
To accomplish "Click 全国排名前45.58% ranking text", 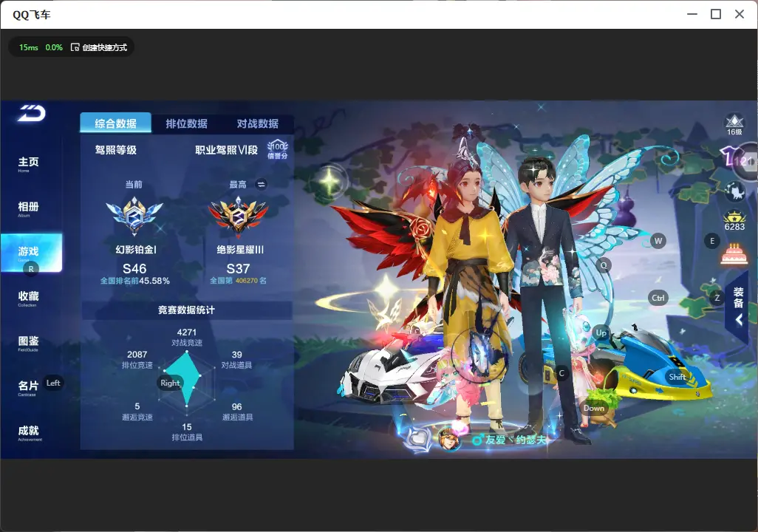I will [135, 281].
